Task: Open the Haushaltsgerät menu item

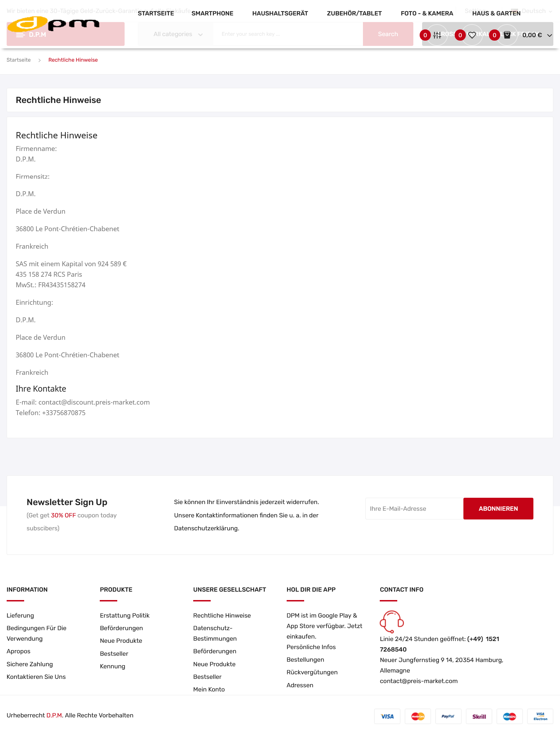Action: (280, 13)
